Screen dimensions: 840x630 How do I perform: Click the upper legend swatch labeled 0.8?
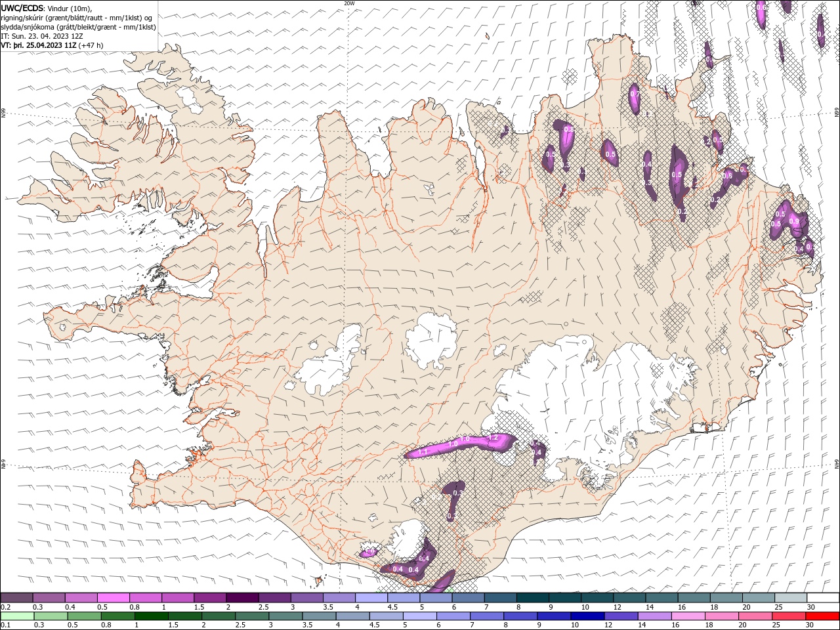[x=145, y=598]
